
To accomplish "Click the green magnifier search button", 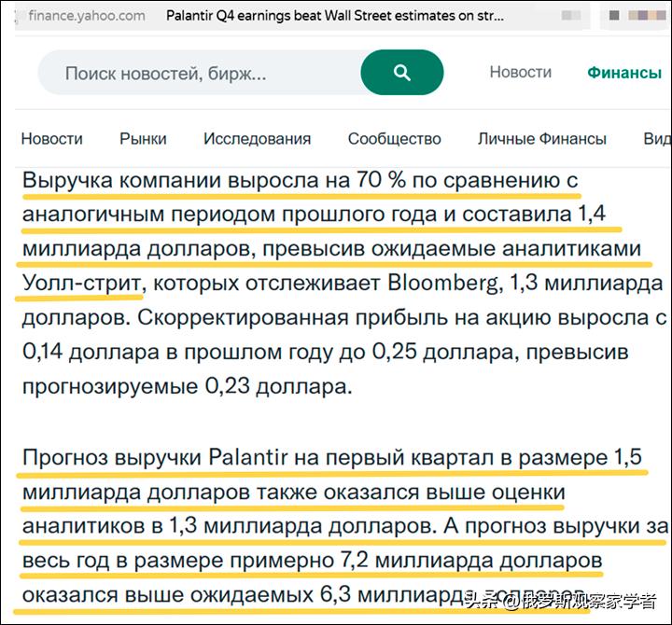I will [x=401, y=73].
